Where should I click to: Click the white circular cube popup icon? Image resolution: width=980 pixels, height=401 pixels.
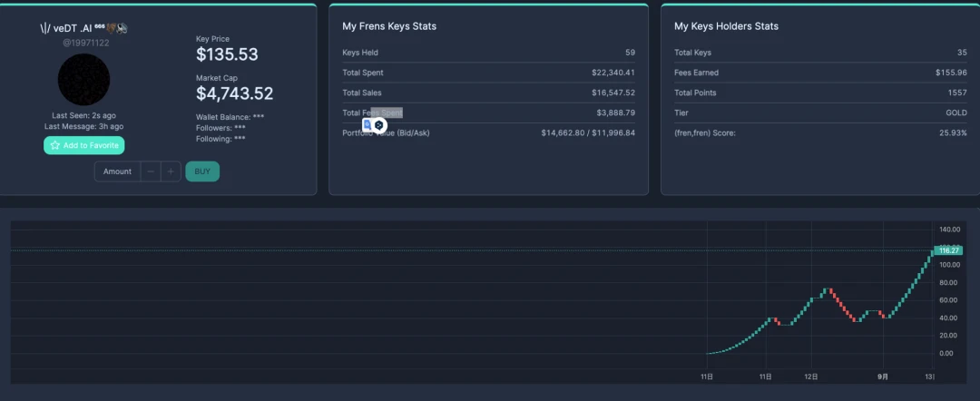[379, 124]
